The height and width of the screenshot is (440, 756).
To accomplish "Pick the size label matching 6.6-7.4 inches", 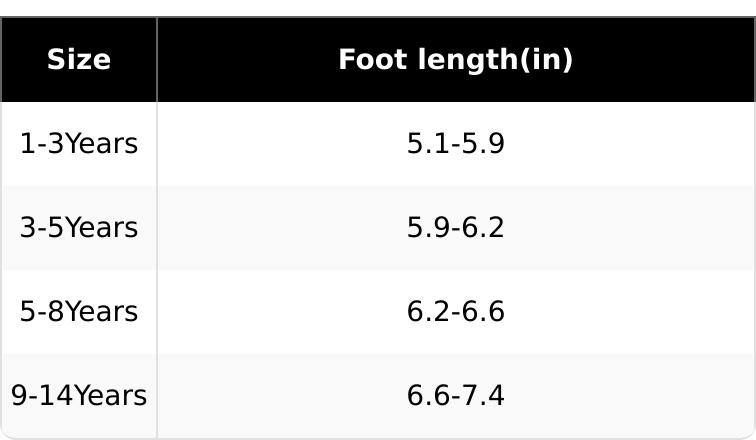I will pyautogui.click(x=79, y=395).
